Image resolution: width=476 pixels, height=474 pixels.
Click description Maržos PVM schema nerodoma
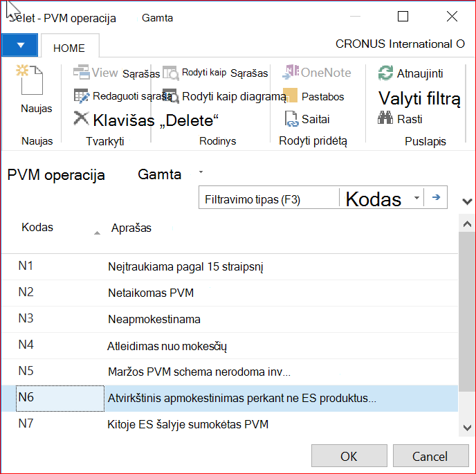click(199, 372)
